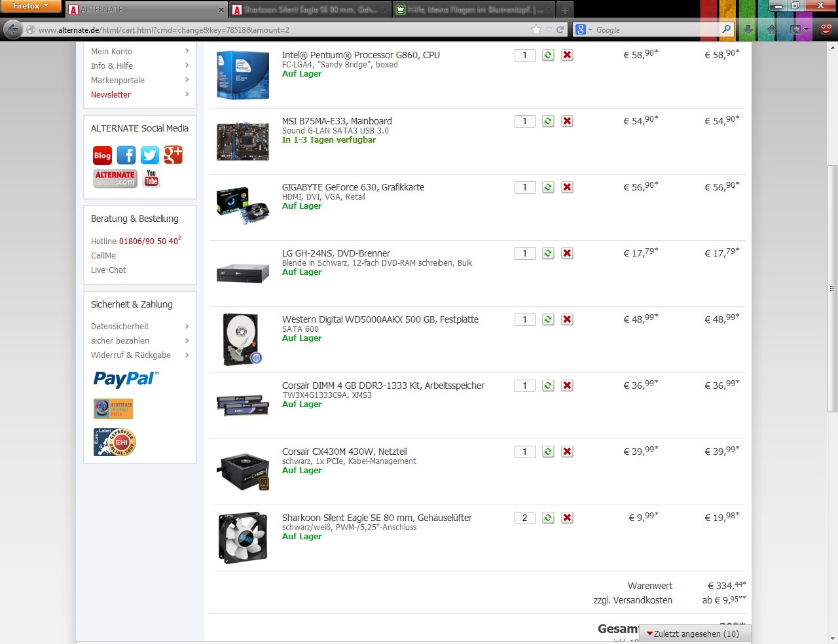838x644 pixels.
Task: Click the PayPal logo
Action: click(126, 379)
